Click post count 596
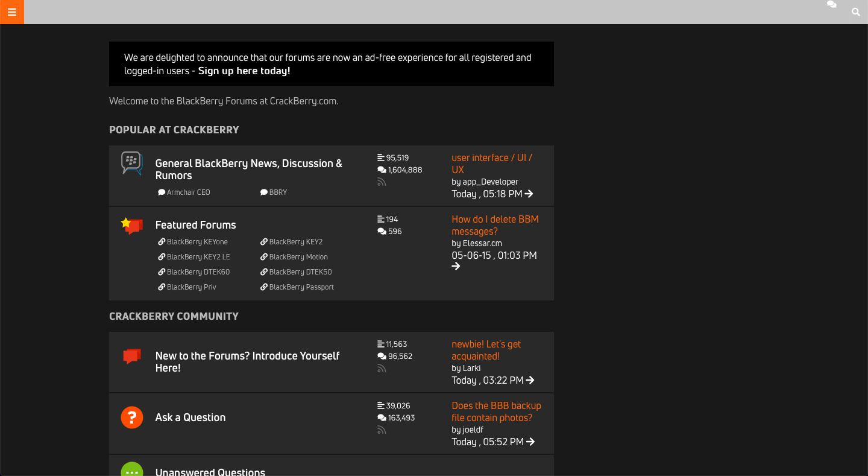Viewport: 868px width, 476px height. click(x=395, y=232)
